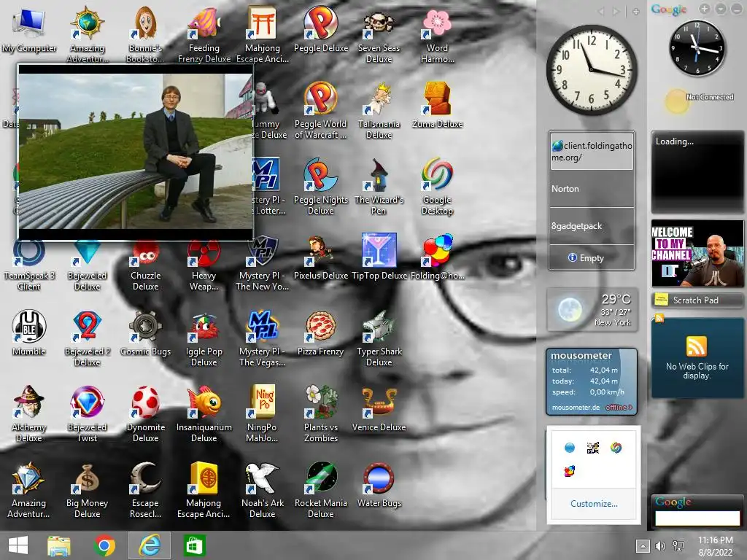This screenshot has width=747, height=560.
Task: Open NingPo MahJong shortcut
Action: (262, 414)
